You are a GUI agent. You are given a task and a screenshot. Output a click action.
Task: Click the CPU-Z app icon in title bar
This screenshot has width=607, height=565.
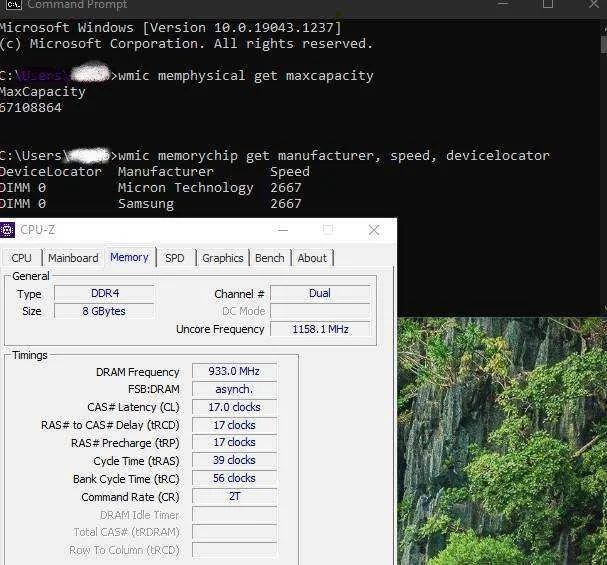coord(7,230)
